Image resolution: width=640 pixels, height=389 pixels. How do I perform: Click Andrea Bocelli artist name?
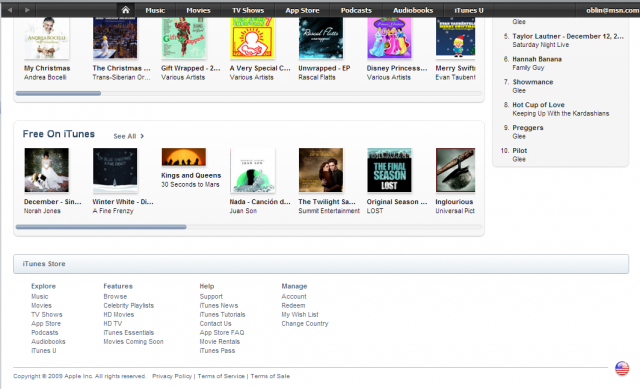45,77
